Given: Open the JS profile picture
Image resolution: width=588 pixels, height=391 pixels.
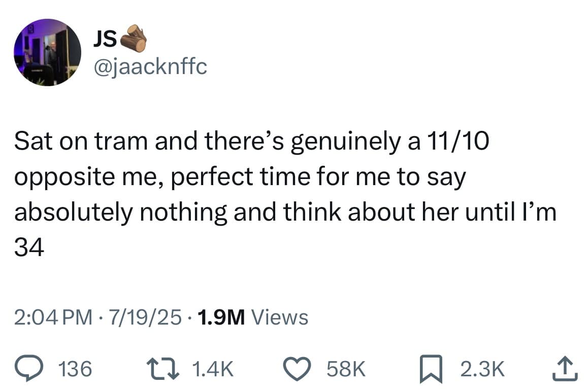Looking at the screenshot, I should click(48, 53).
